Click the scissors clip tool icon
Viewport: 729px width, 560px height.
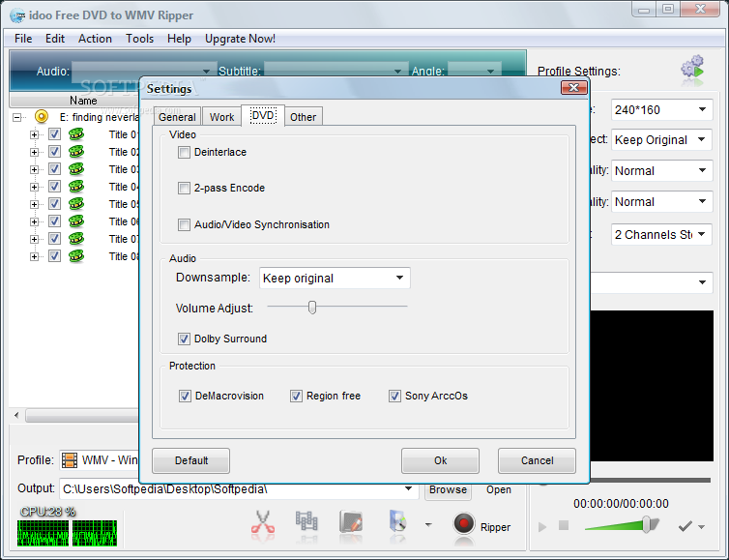coord(263,522)
